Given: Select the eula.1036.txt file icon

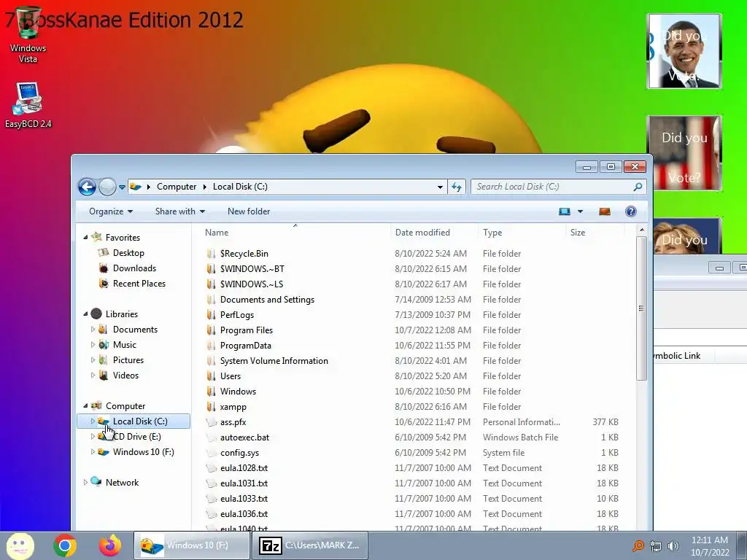Looking at the screenshot, I should click(x=211, y=514).
